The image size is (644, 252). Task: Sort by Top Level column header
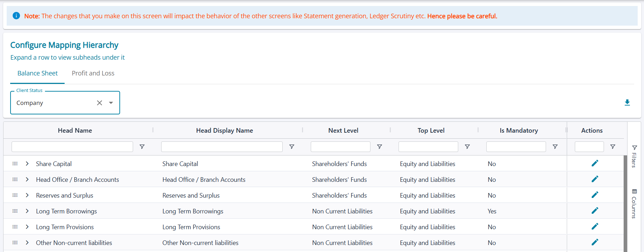click(431, 131)
